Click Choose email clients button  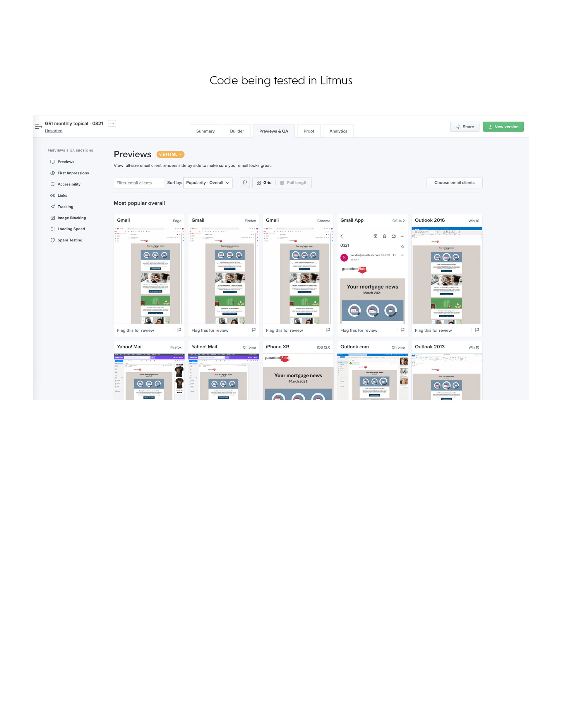point(454,183)
